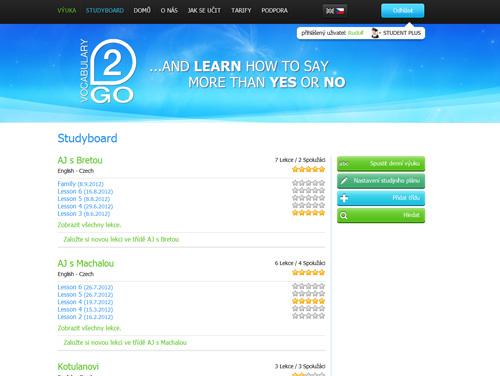Click the abc icon on Spustit denní výuku
The height and width of the screenshot is (376, 500).
[344, 164]
